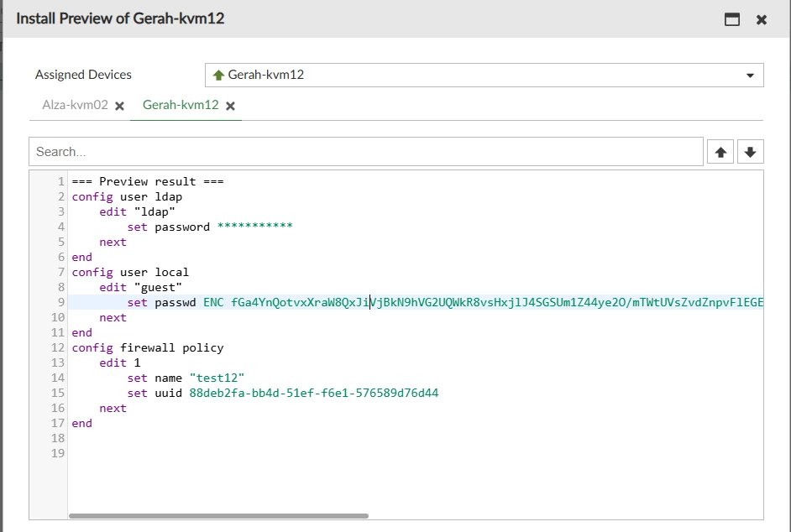
Task: Jump to previous search match arrow
Action: (x=720, y=152)
